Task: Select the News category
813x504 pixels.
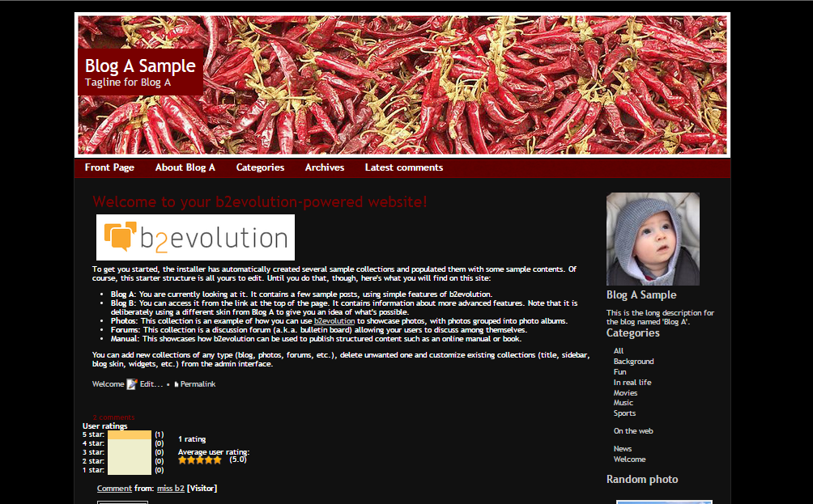Action: (x=622, y=448)
